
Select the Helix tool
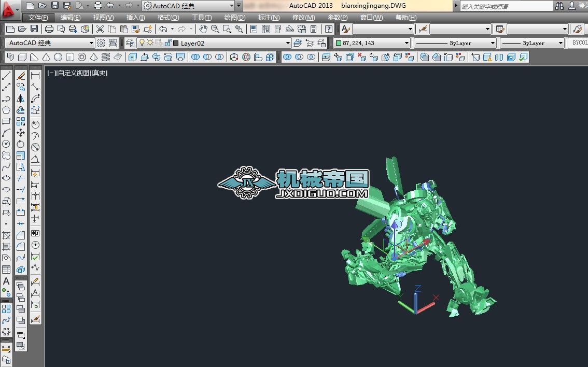(x=106, y=57)
